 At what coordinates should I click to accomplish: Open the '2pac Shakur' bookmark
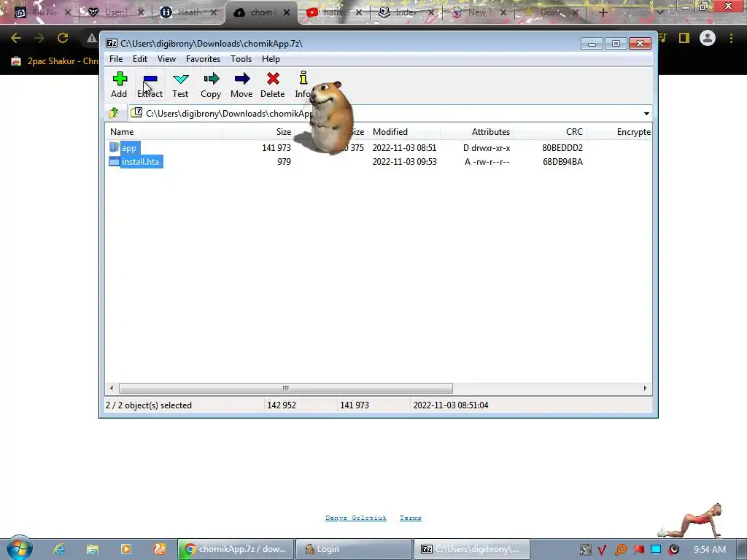coord(55,61)
